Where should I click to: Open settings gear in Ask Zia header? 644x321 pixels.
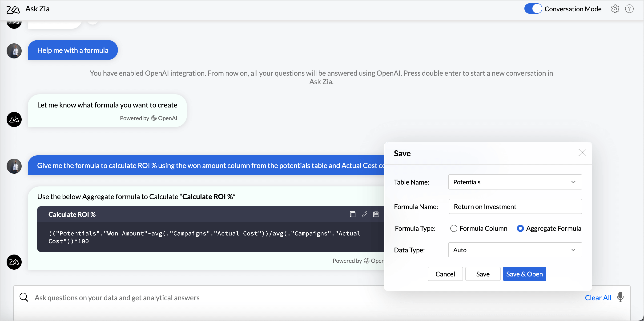coord(615,9)
